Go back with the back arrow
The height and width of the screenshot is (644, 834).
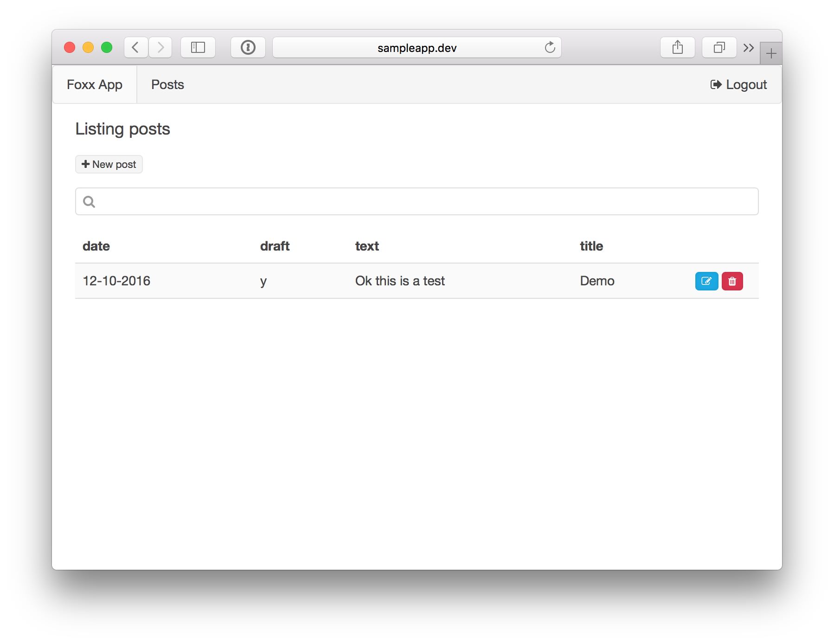click(x=136, y=48)
